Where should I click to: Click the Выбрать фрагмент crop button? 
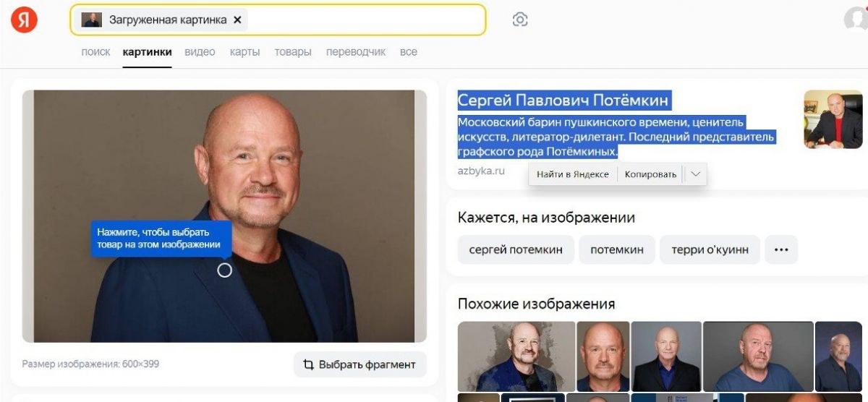pyautogui.click(x=360, y=364)
